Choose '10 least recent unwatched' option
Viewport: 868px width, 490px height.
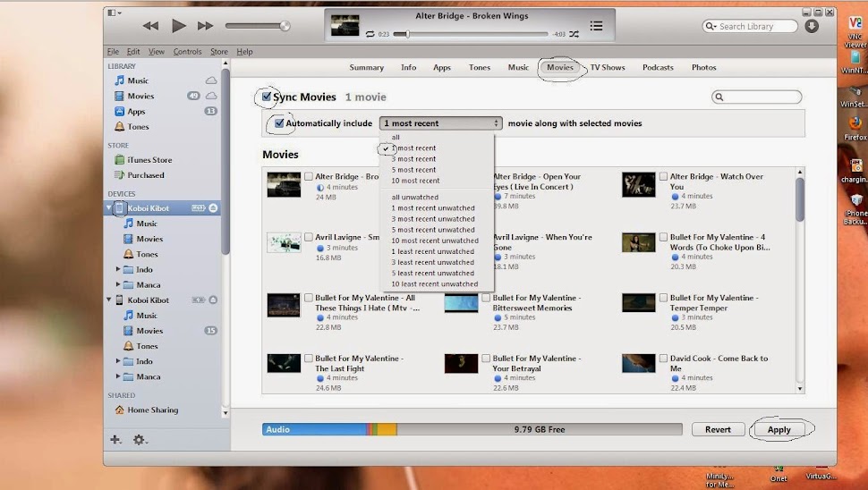(x=435, y=283)
